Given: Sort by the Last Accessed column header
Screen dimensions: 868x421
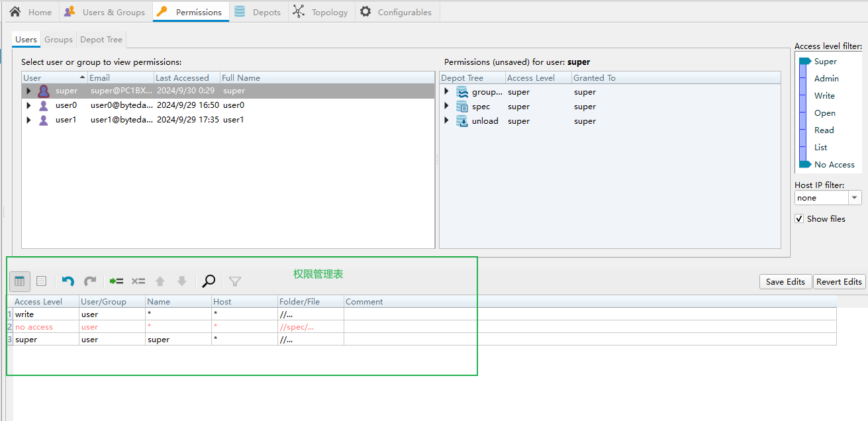Looking at the screenshot, I should [x=182, y=78].
